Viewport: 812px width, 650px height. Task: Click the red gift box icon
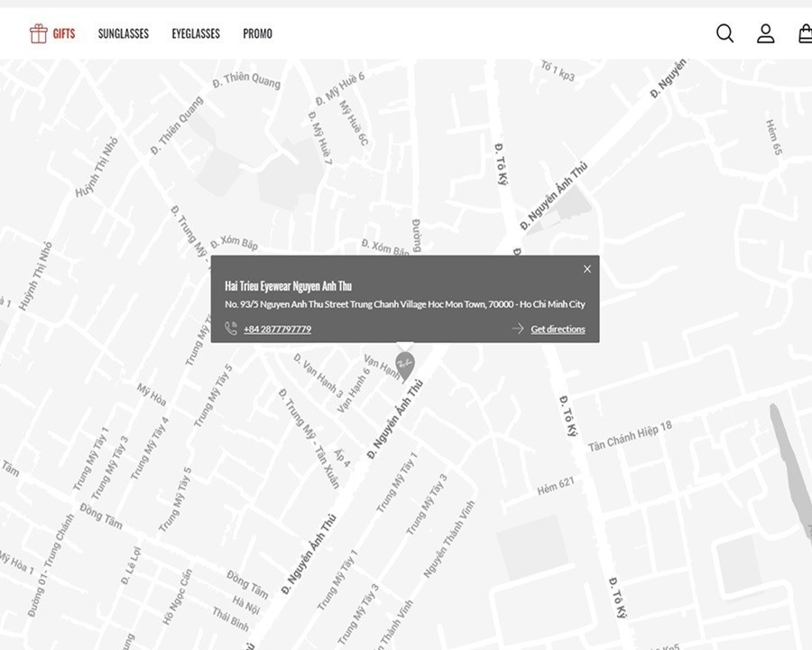point(38,33)
